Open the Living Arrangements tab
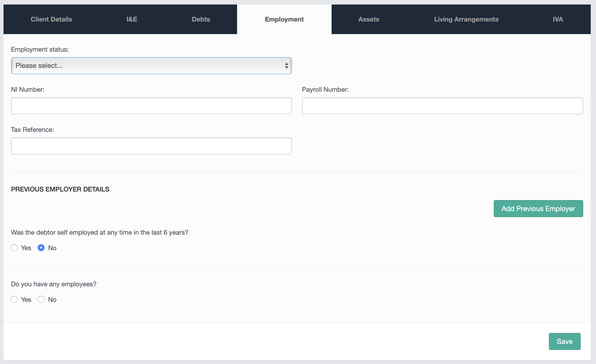The image size is (596, 364). click(466, 19)
